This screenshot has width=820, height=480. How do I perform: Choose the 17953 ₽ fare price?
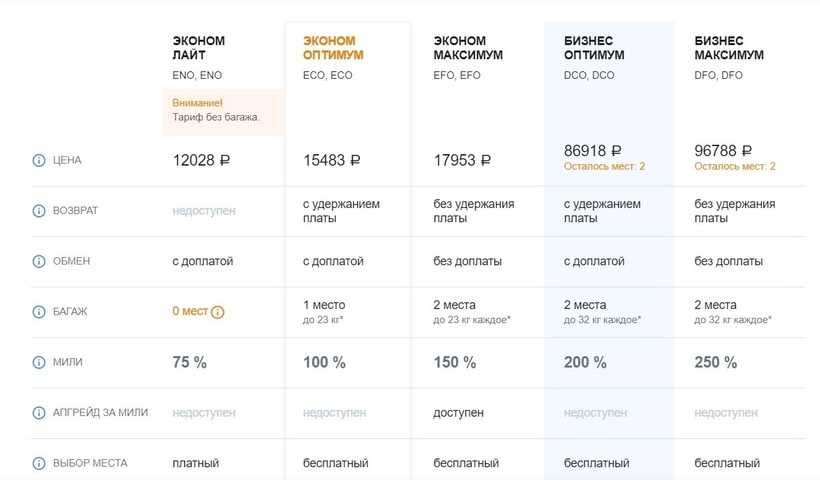(x=461, y=160)
